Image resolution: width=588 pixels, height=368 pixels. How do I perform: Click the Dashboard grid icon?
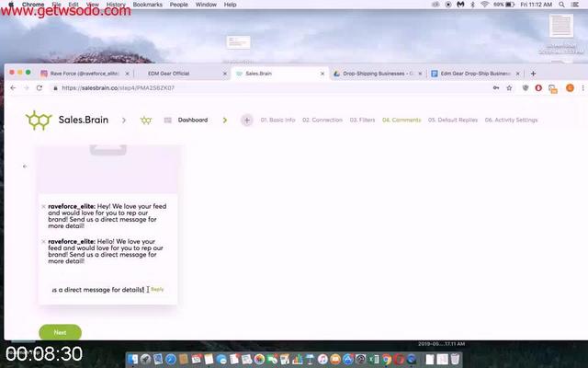(167, 121)
